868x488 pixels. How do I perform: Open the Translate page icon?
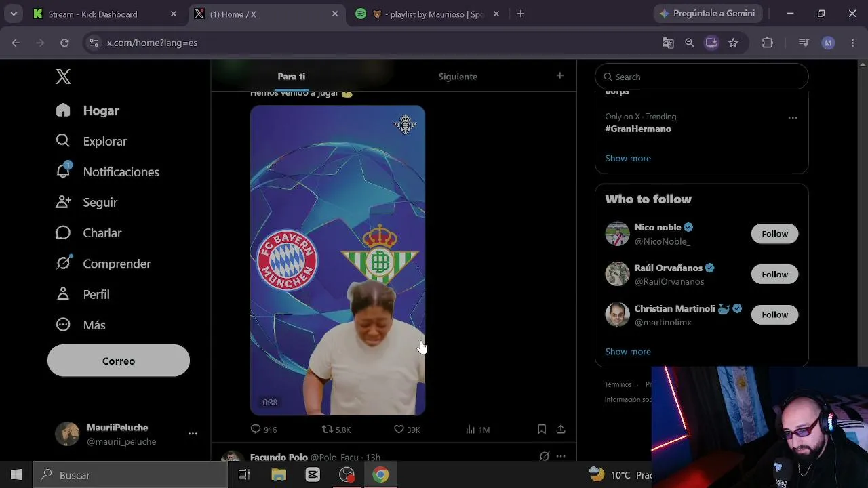(x=668, y=43)
